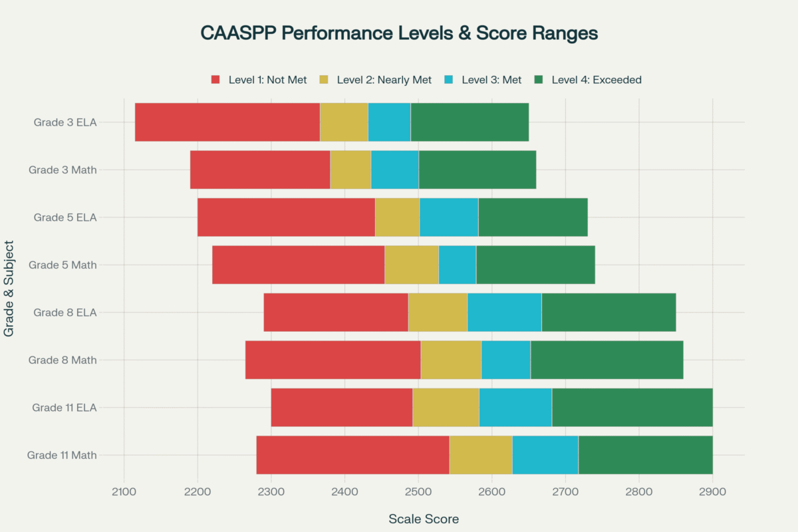Image resolution: width=798 pixels, height=532 pixels.
Task: Toggle the 'Level 3: Met' legend label
Action: pos(491,80)
